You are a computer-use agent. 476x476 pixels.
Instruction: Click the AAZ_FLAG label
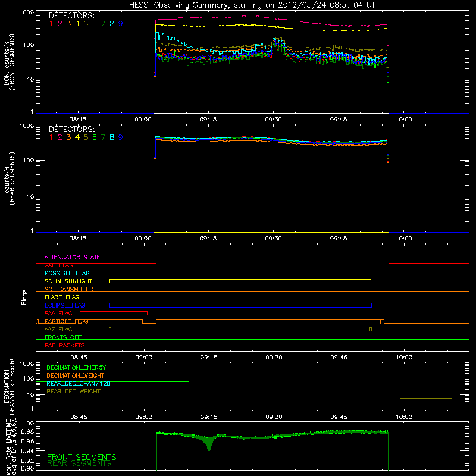point(58,329)
